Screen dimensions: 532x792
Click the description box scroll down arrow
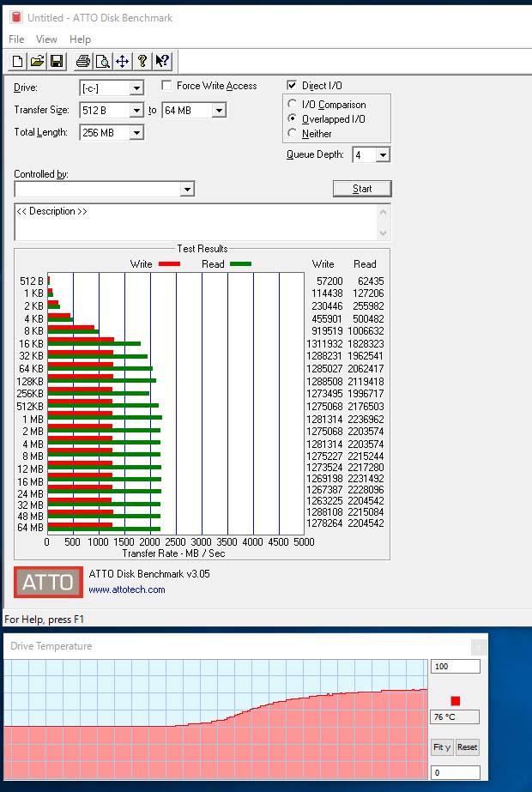(x=383, y=233)
